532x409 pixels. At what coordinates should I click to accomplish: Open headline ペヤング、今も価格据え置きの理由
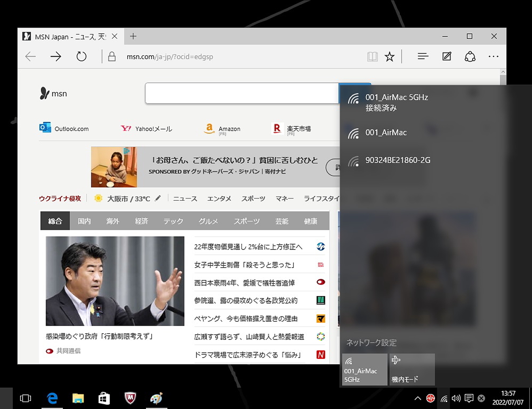pos(246,319)
